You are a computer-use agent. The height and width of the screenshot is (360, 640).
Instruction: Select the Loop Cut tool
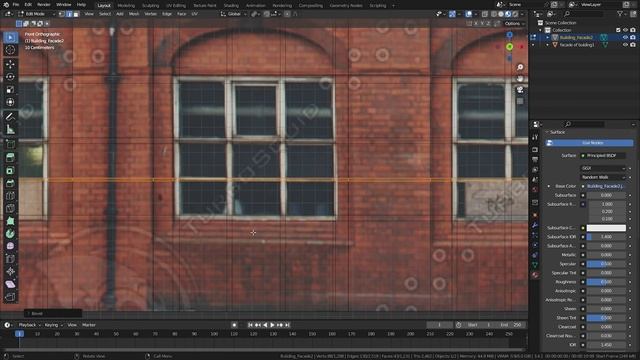10,196
